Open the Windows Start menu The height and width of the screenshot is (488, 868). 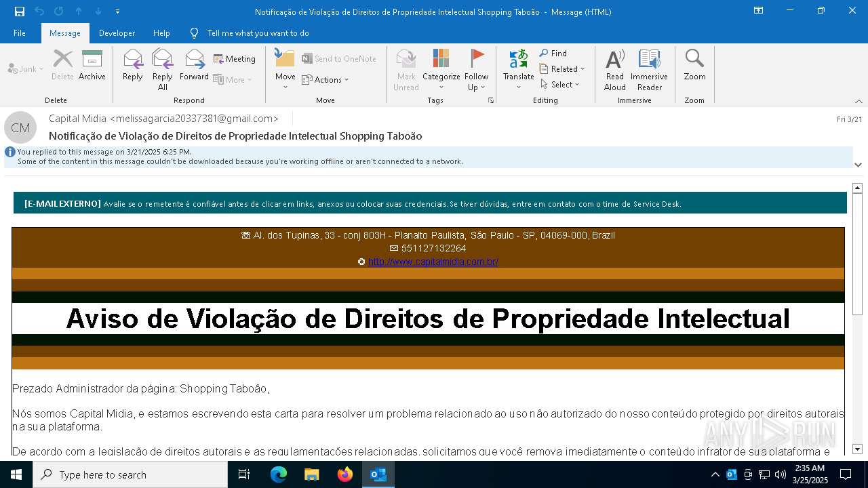(16, 474)
